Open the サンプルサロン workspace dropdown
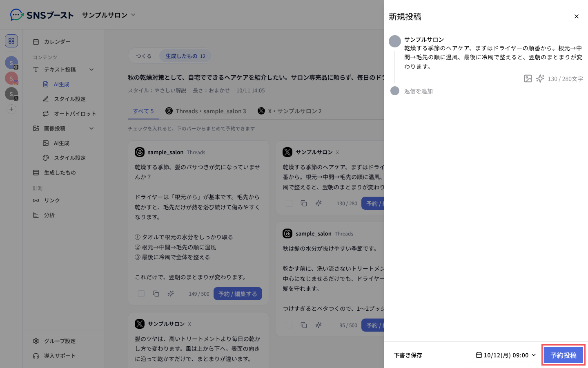This screenshot has width=588, height=368. (108, 15)
